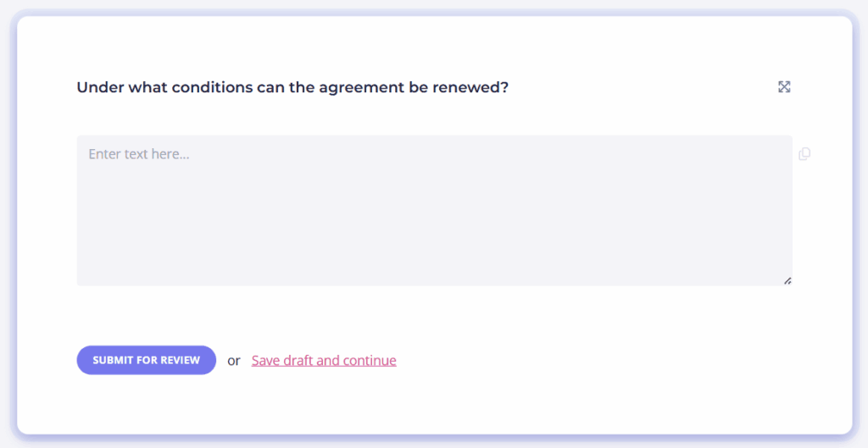The image size is (868, 448).
Task: Click the renewal conditions question heading
Action: [x=292, y=87]
